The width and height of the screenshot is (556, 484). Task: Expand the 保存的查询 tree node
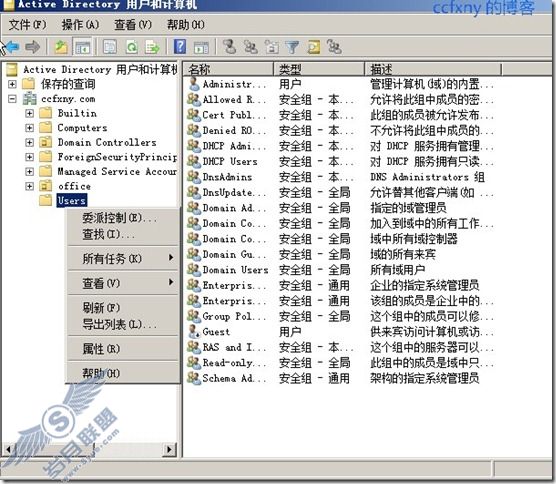tap(12, 84)
